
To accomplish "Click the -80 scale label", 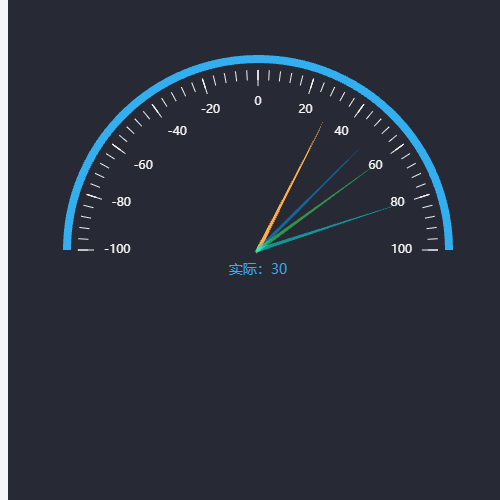I will [121, 202].
